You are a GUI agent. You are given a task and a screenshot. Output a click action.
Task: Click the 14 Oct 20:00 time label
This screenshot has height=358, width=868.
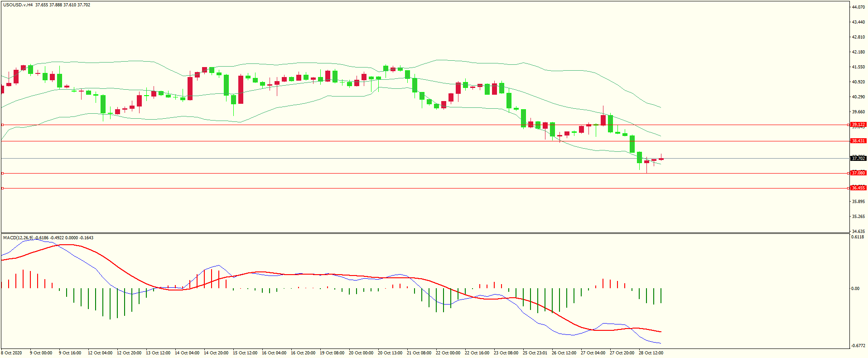(x=216, y=353)
